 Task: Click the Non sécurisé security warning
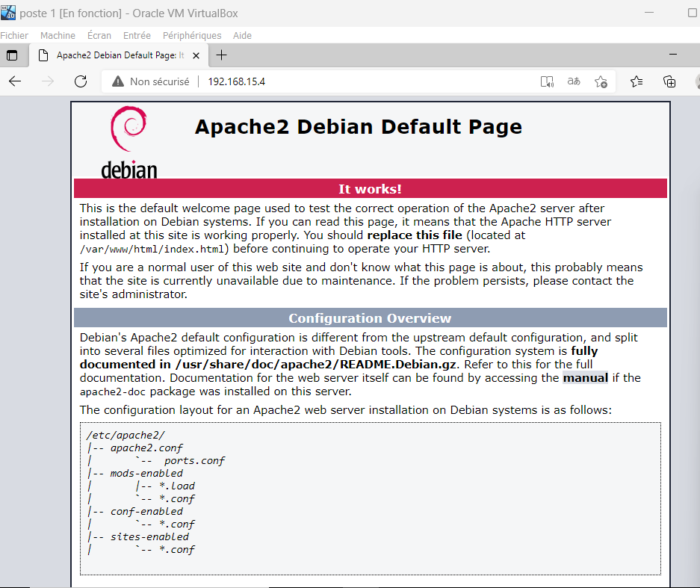tap(149, 81)
